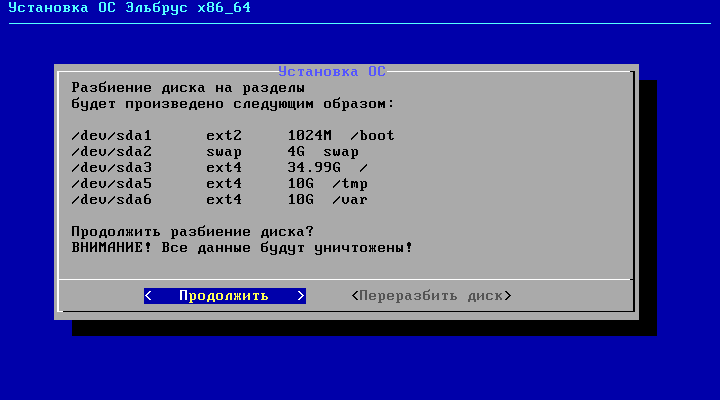
Task: Click the /dev/sda6 device name
Action: [x=112, y=200]
